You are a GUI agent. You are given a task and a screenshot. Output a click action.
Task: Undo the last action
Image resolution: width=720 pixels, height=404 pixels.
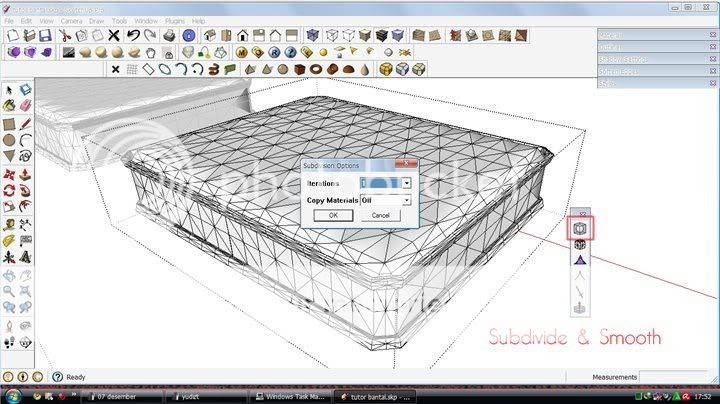click(x=134, y=35)
